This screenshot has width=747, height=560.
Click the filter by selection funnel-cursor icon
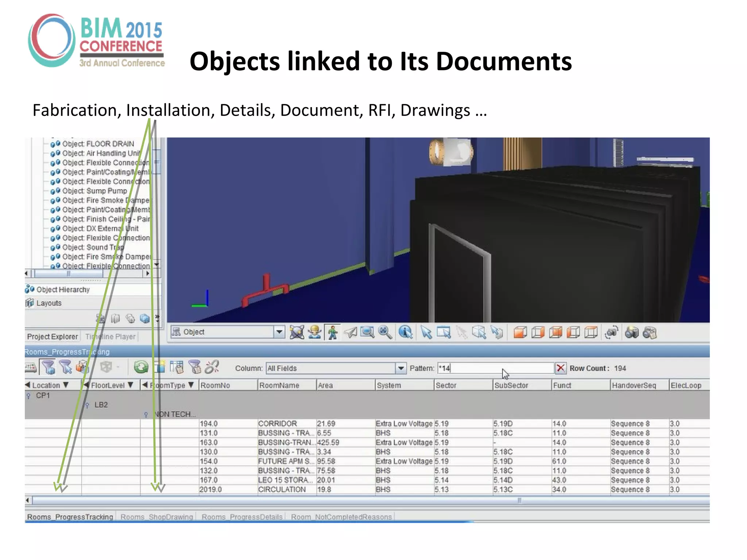66,367
